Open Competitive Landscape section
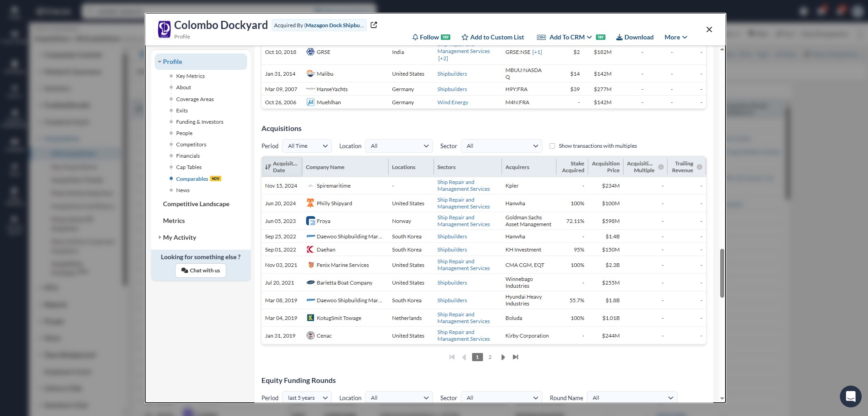The image size is (868, 416). (196, 204)
